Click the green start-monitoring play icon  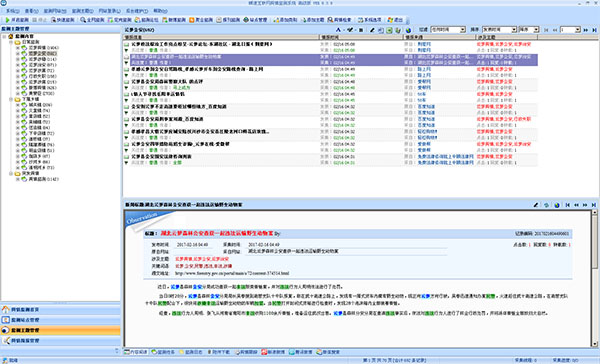tap(7, 20)
